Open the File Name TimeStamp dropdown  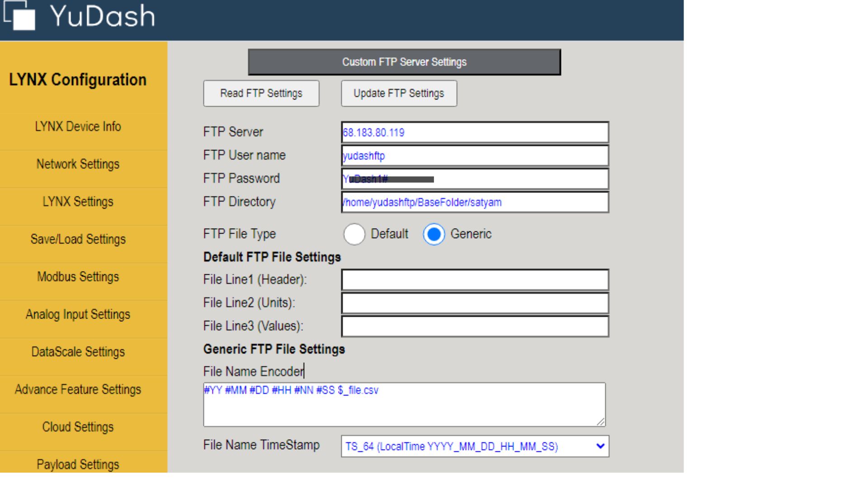[475, 446]
